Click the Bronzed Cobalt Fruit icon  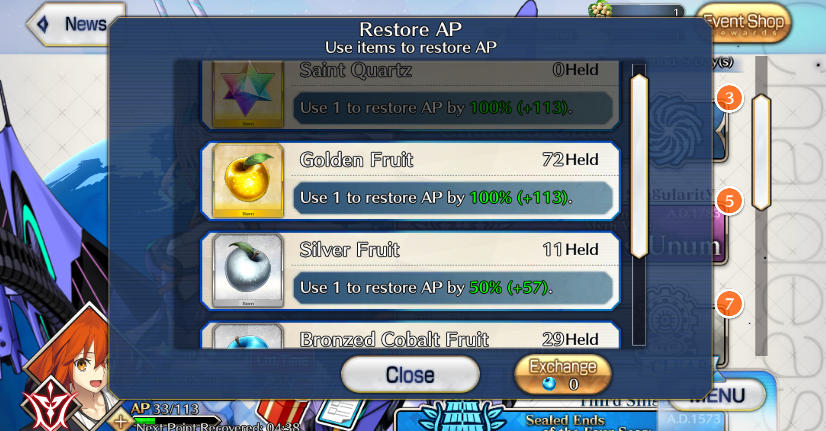point(248,336)
